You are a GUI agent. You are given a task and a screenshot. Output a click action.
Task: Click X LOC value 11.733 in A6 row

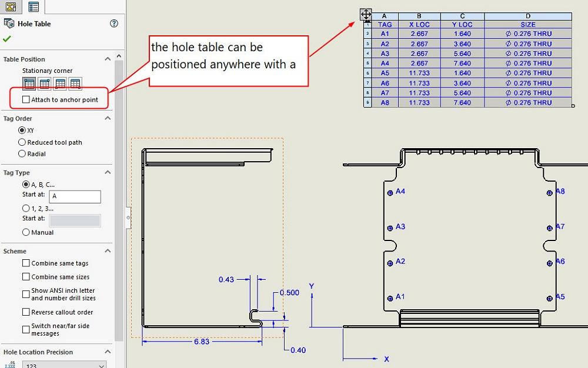419,83
